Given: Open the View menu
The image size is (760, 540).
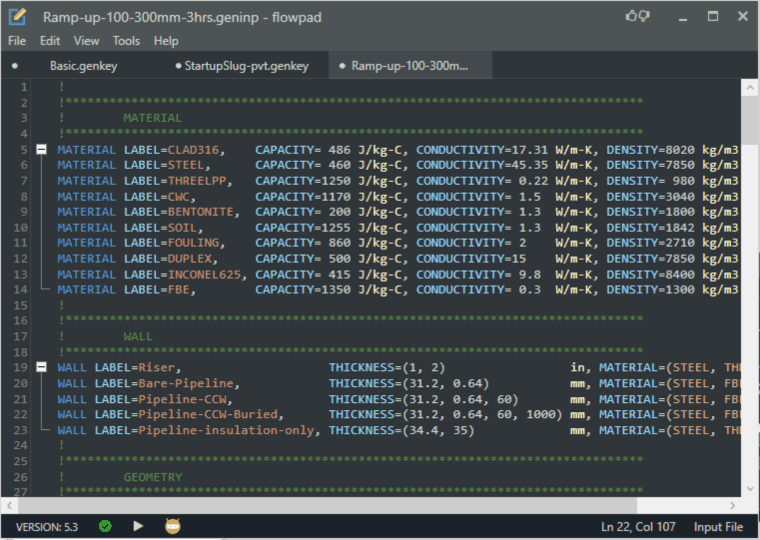Looking at the screenshot, I should (86, 41).
